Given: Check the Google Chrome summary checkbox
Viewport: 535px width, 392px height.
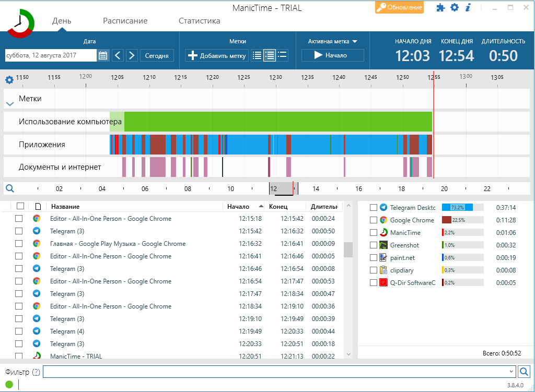Looking at the screenshot, I should click(374, 220).
